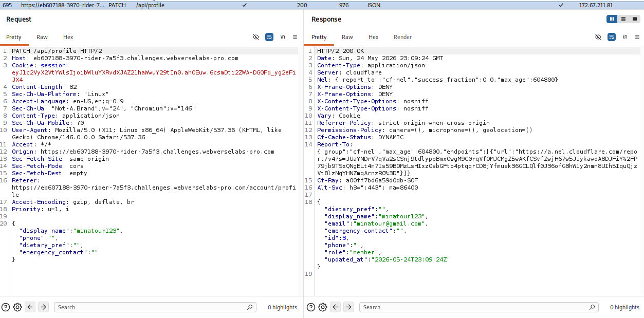Click the "HTTP/2 200 OK" status line
The height and width of the screenshot is (318, 644).
point(340,51)
